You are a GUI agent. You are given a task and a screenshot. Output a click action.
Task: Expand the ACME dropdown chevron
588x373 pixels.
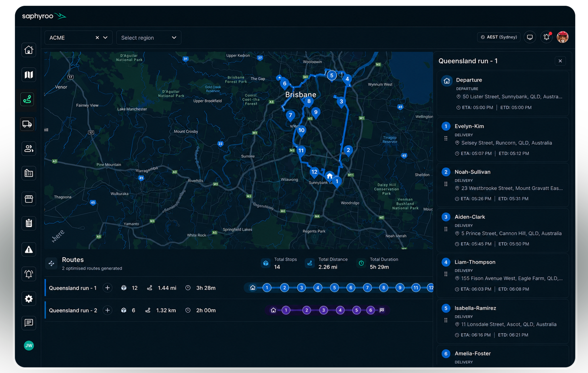coord(105,38)
